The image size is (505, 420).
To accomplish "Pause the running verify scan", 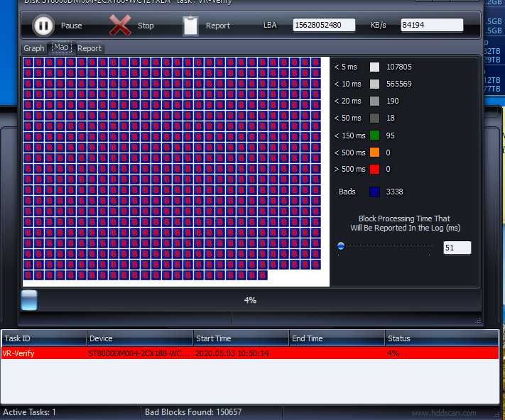I will coord(43,26).
